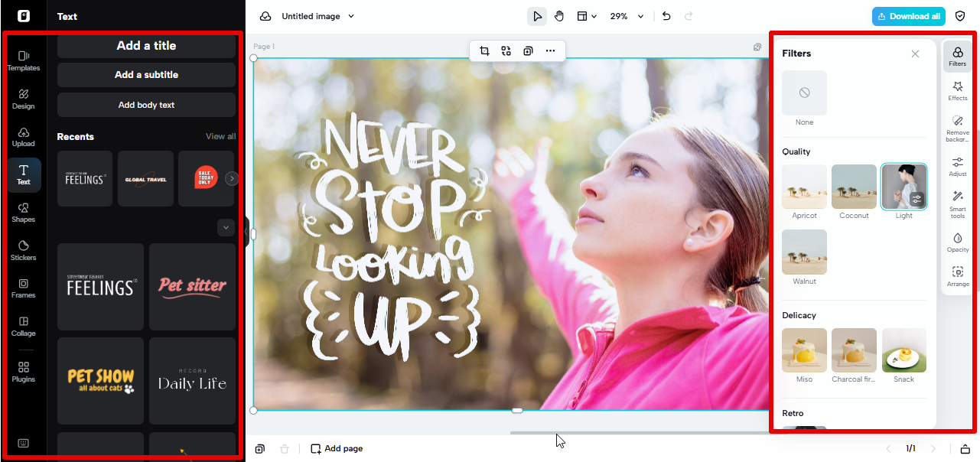Screen dimensions: 980x462
Task: Open the Stickers panel
Action: pos(23,251)
